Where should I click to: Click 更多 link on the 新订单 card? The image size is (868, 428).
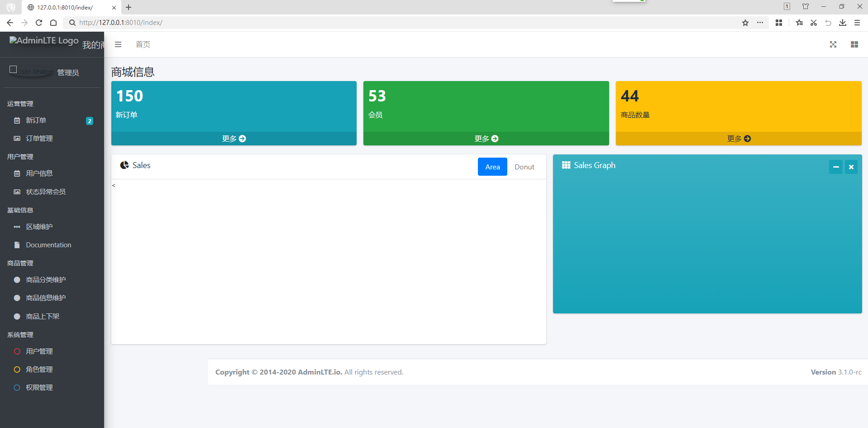[x=234, y=139]
